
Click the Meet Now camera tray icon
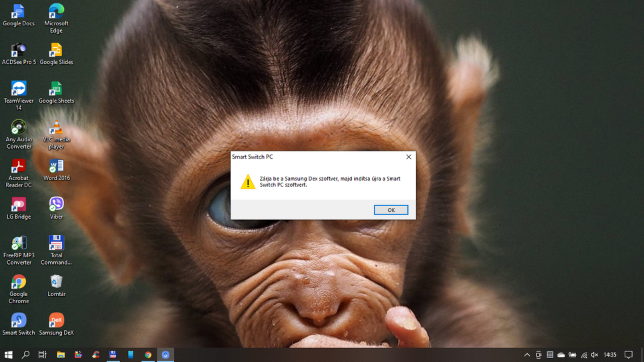539,355
